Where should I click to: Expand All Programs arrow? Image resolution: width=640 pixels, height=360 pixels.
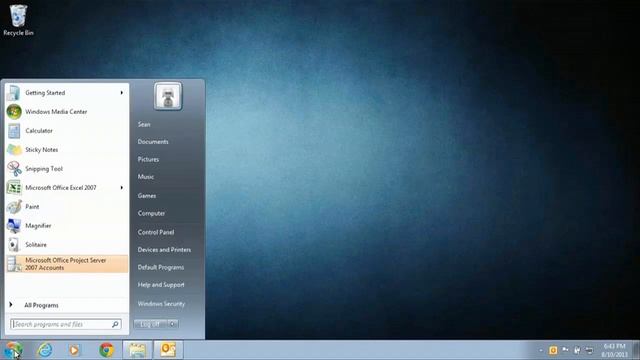click(11, 305)
